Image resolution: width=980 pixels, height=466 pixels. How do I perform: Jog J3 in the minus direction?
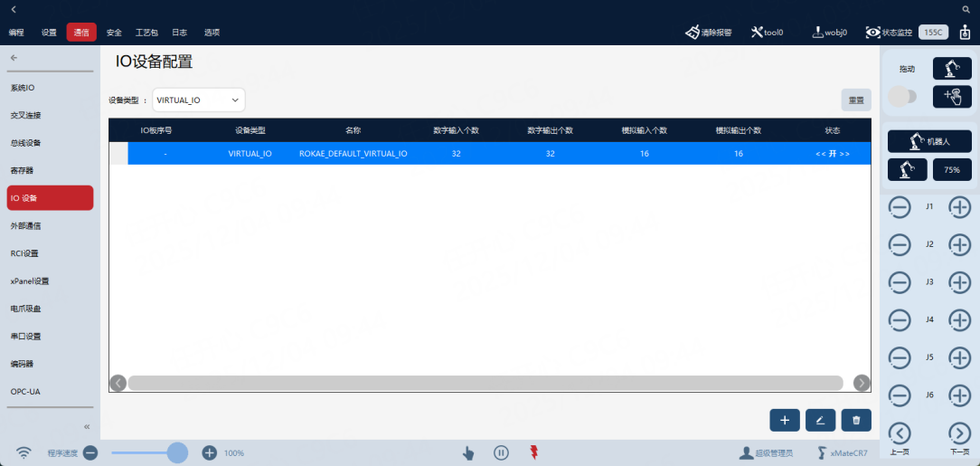(900, 282)
